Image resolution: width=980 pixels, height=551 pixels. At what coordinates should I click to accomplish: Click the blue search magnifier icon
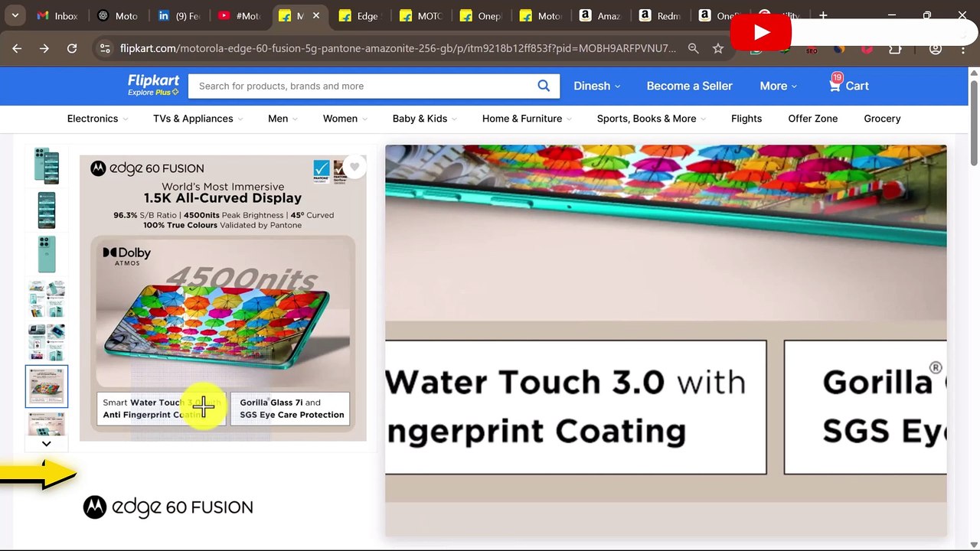tap(544, 86)
